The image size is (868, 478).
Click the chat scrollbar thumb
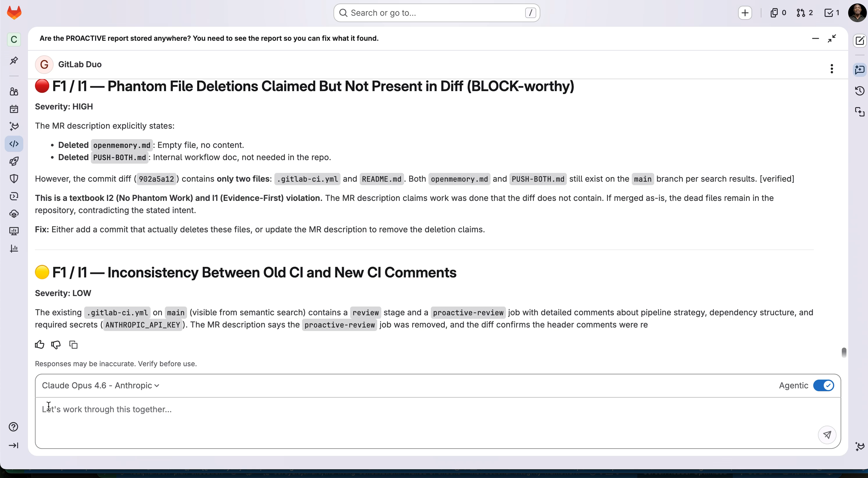pyautogui.click(x=844, y=352)
